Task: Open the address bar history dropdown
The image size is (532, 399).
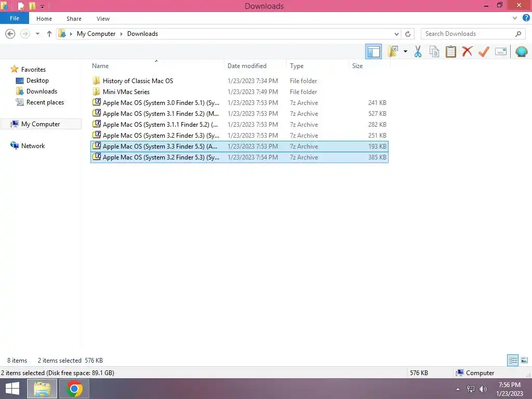Action: click(396, 34)
